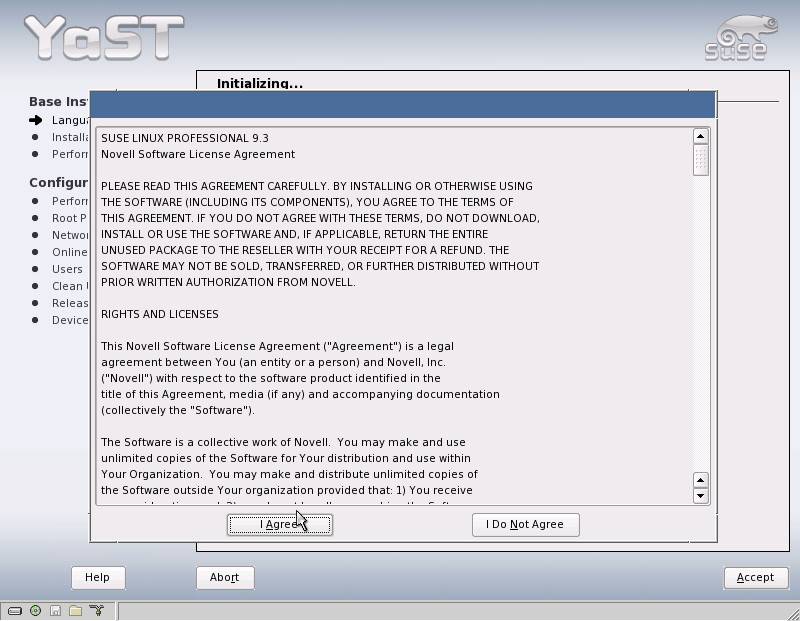The height and width of the screenshot is (621, 800).
Task: Decline with the I Do Not Agree button
Action: (x=526, y=525)
